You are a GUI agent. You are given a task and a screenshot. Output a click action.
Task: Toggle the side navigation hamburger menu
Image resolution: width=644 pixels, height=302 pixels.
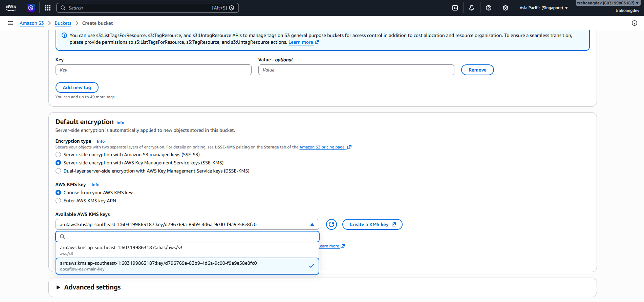(x=10, y=23)
